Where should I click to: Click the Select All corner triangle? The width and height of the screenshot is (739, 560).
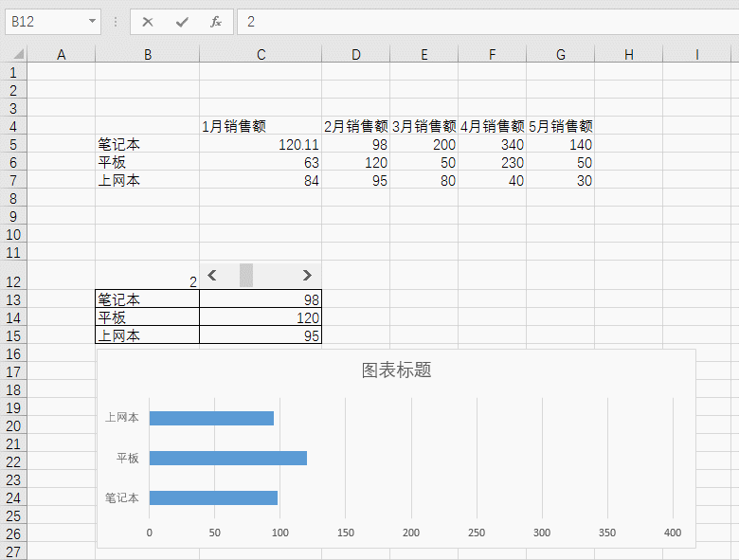[18, 54]
